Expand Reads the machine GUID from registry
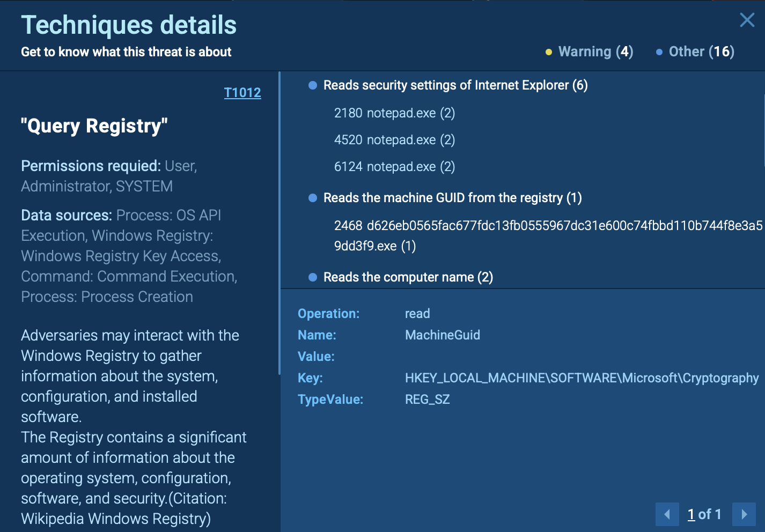The image size is (765, 532). (452, 198)
